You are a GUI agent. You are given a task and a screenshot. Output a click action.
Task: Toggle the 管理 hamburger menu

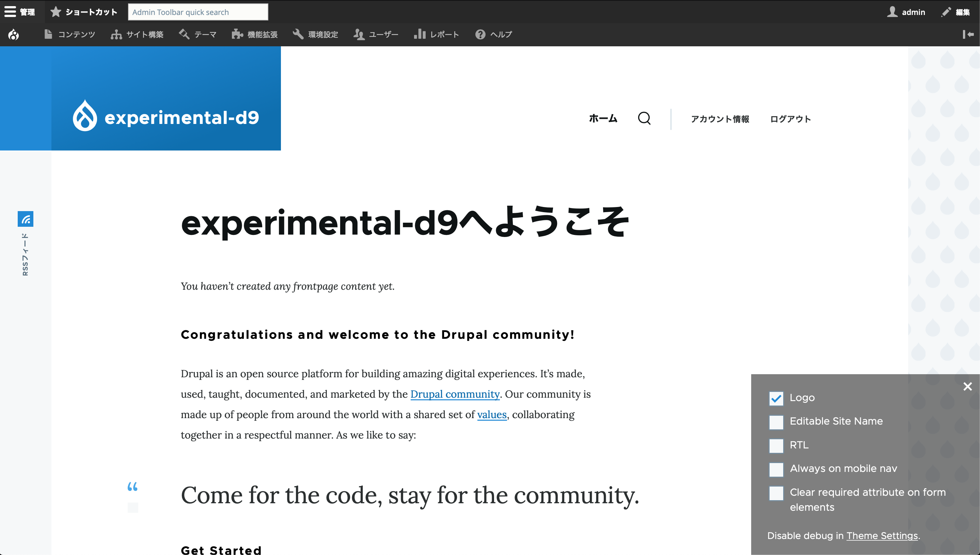20,12
